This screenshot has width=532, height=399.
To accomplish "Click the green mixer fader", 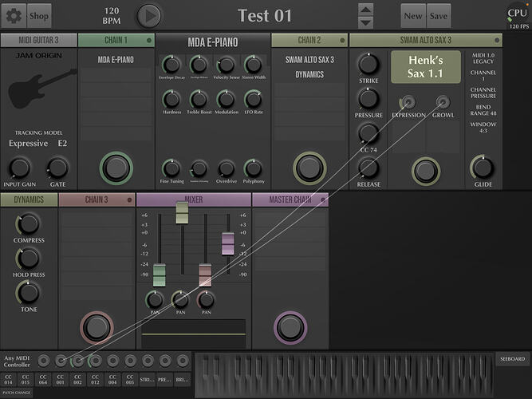I will tap(160, 275).
